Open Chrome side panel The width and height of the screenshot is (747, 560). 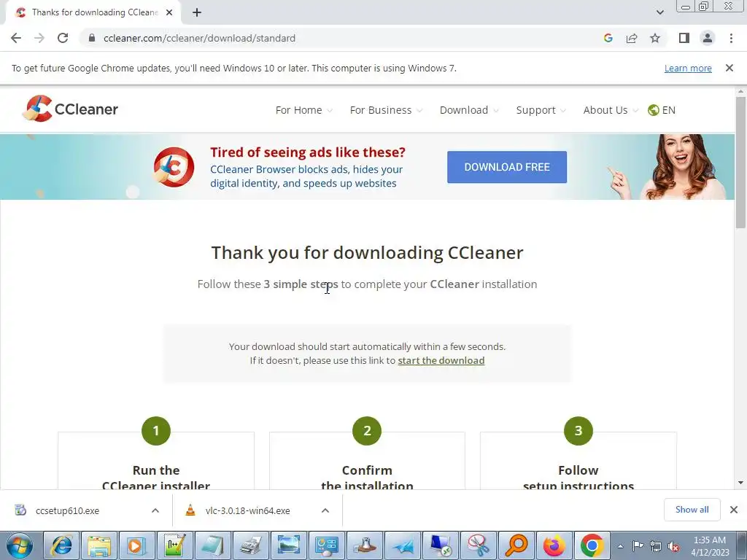684,38
